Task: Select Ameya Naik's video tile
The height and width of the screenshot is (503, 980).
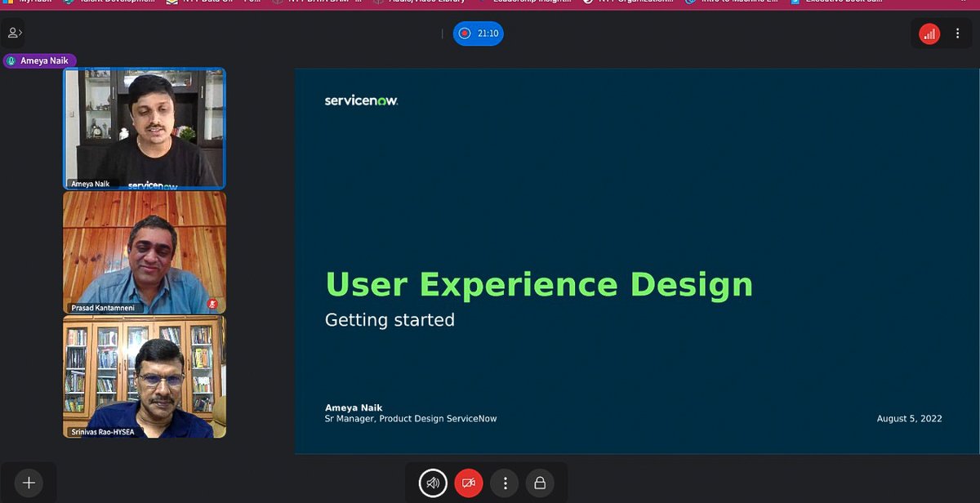Action: [x=145, y=129]
